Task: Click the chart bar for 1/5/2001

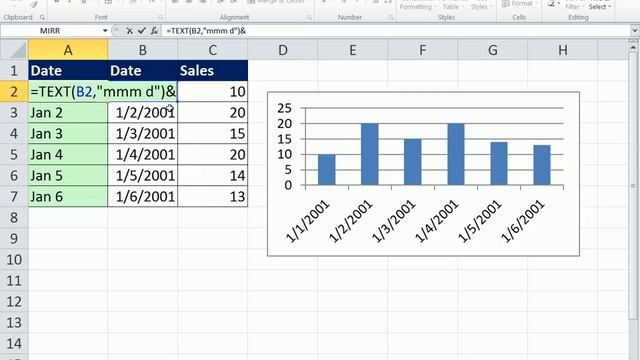Action: pos(499,164)
